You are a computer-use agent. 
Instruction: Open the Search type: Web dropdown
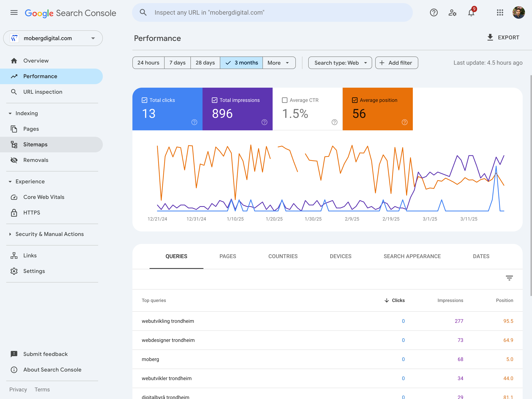pyautogui.click(x=340, y=63)
